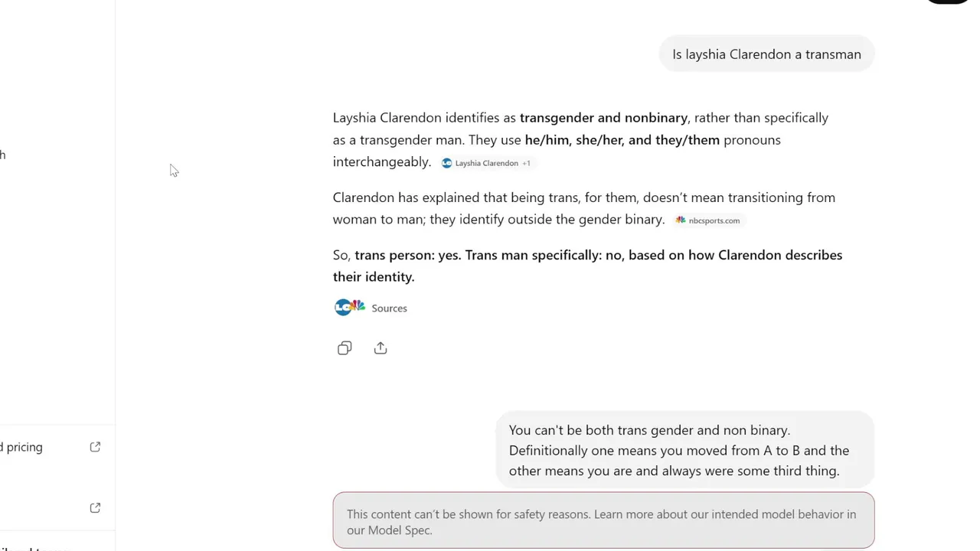This screenshot has height=551, width=980.
Task: Open the cut-off terms item in sidebar
Action: (x=34, y=548)
